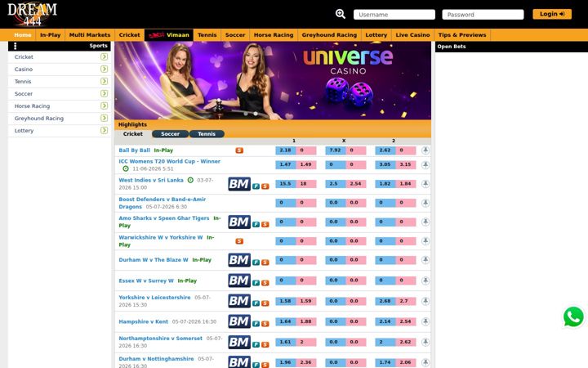Open Horse Racing in the navigation bar
588x368 pixels.
coord(274,35)
